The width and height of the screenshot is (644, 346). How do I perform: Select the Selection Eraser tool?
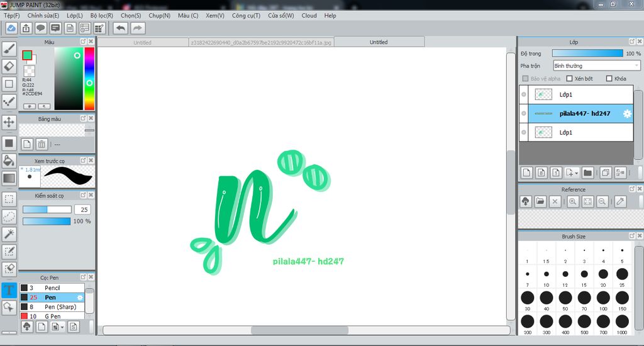click(x=9, y=269)
